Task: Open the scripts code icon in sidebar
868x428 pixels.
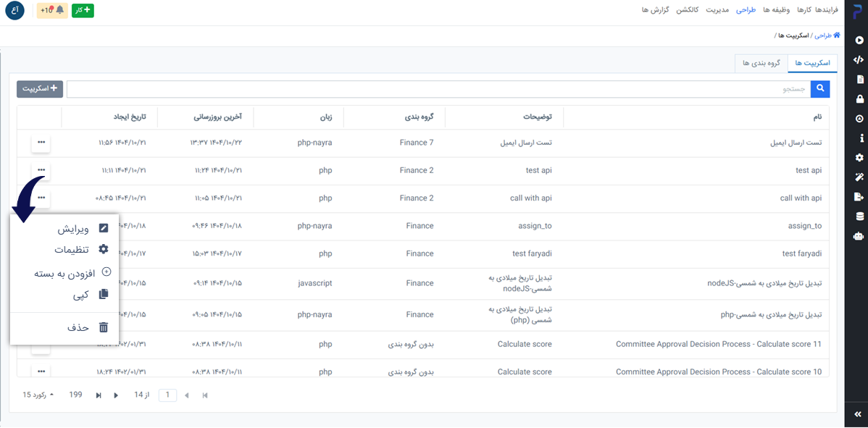Action: click(859, 60)
